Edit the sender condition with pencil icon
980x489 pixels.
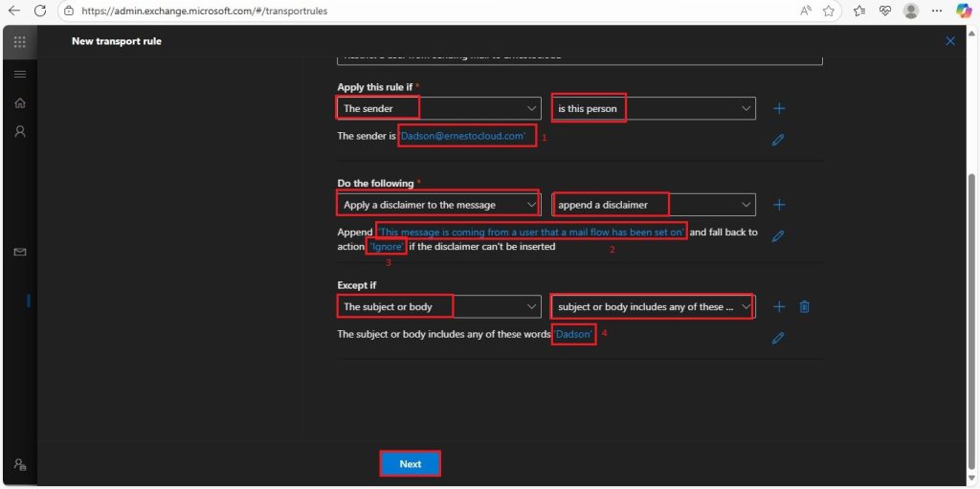(x=778, y=140)
